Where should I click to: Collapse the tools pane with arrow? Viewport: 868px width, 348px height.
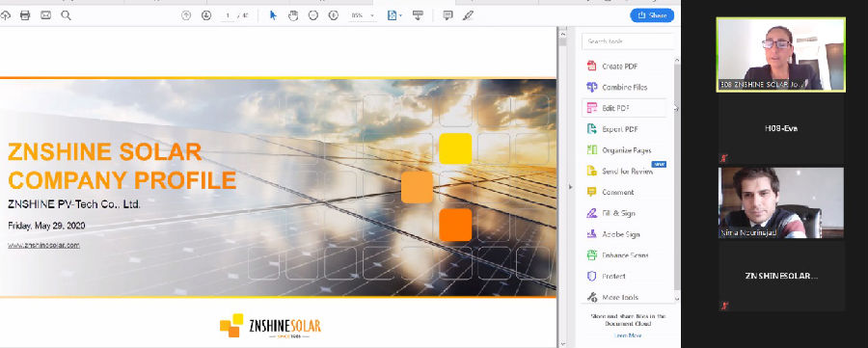(571, 187)
